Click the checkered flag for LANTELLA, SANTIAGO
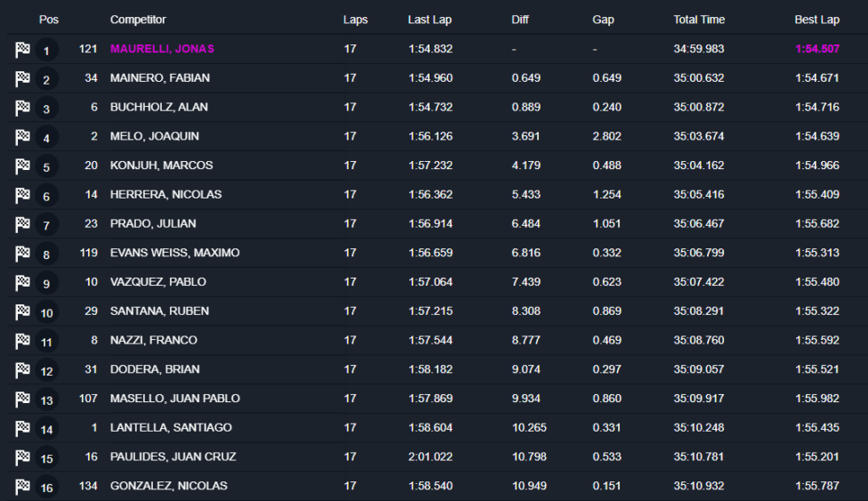This screenshot has width=868, height=501. pyautogui.click(x=22, y=428)
